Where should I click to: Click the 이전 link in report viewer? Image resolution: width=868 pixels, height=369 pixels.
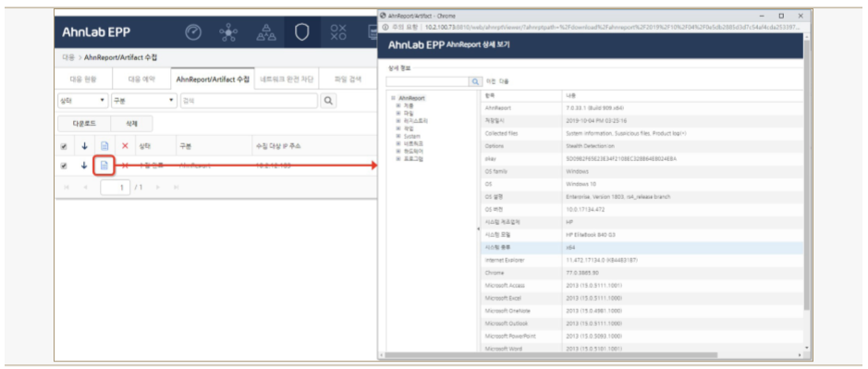click(491, 81)
